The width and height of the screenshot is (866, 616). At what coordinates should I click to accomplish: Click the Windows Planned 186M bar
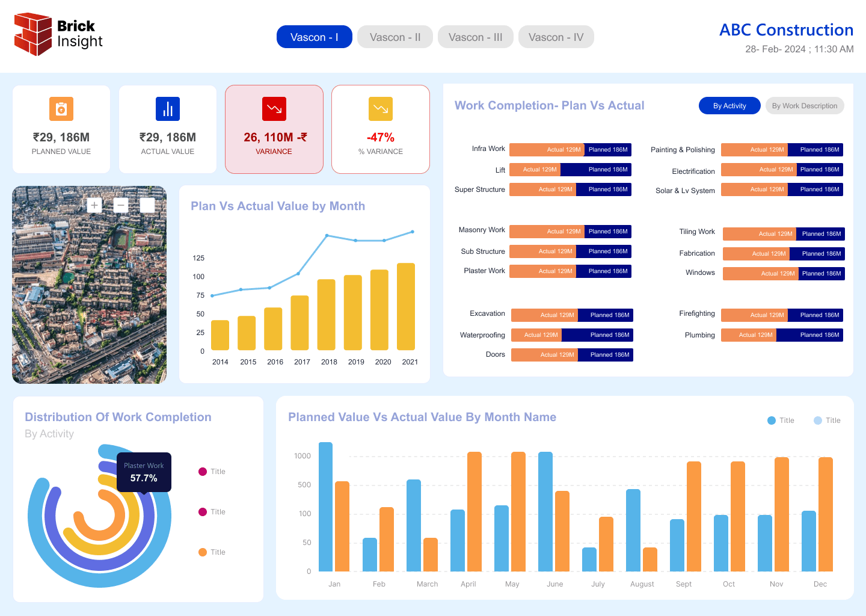pyautogui.click(x=821, y=274)
